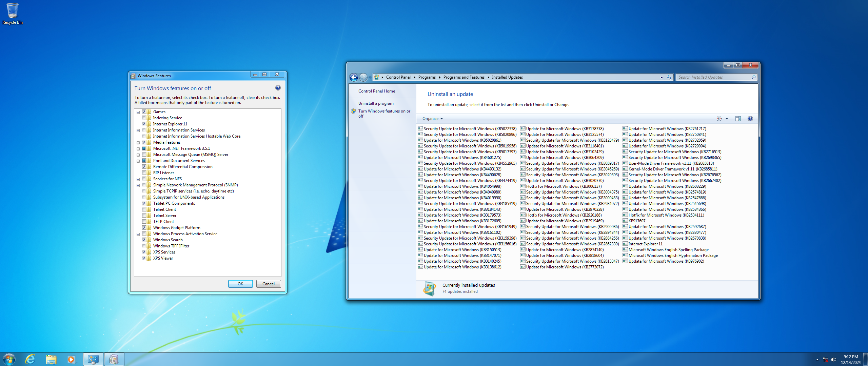Select Hotfix for Microsoft Windows (KB3006137)
868x366 pixels.
(561, 186)
